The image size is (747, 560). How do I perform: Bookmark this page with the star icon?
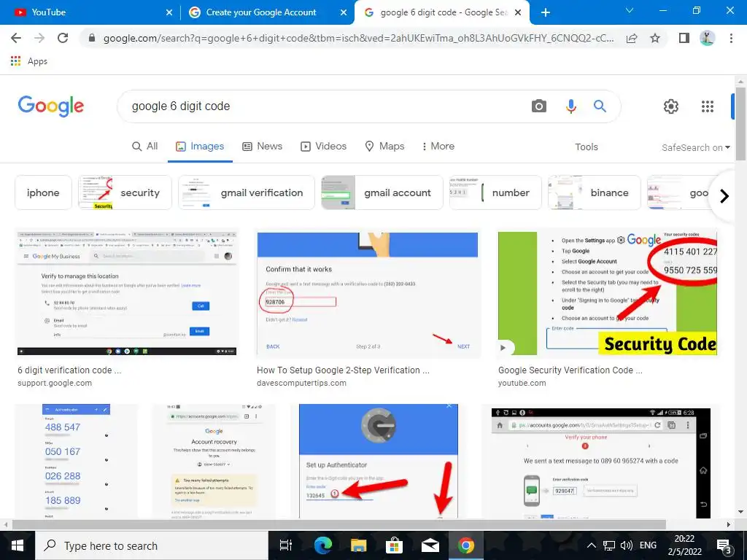point(655,38)
